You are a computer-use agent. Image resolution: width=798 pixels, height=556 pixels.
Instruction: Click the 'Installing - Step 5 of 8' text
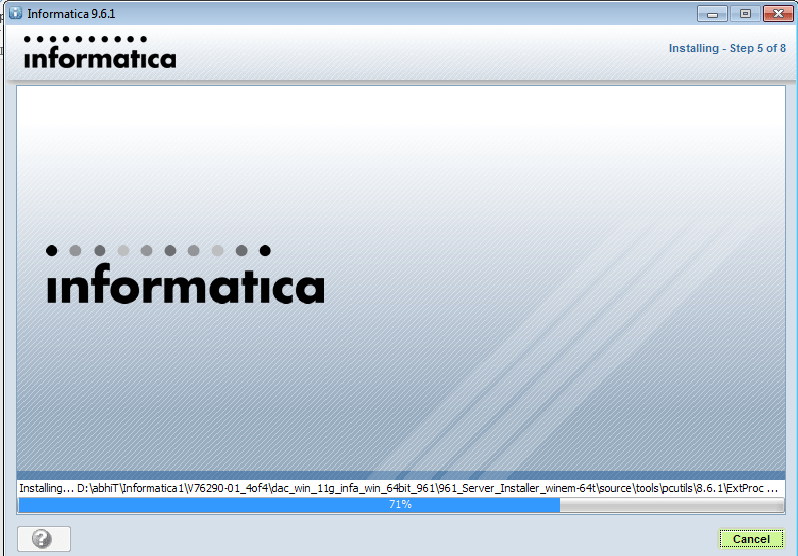(727, 48)
